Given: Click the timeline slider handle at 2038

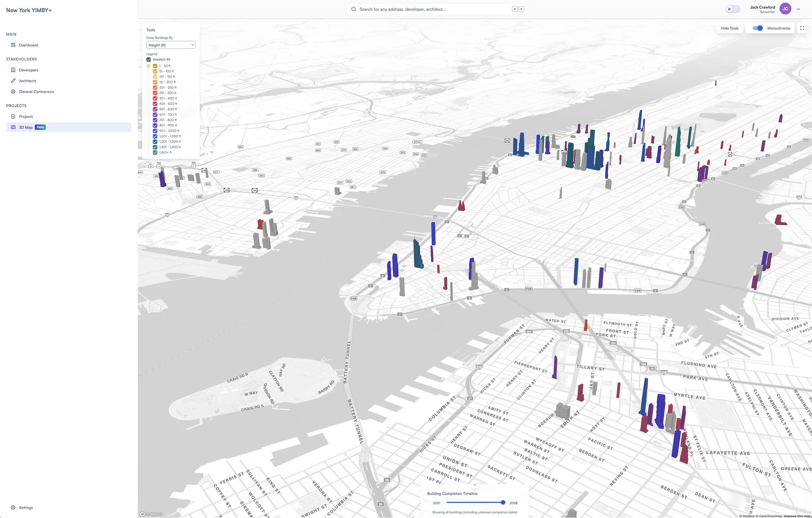Looking at the screenshot, I should click(503, 502).
